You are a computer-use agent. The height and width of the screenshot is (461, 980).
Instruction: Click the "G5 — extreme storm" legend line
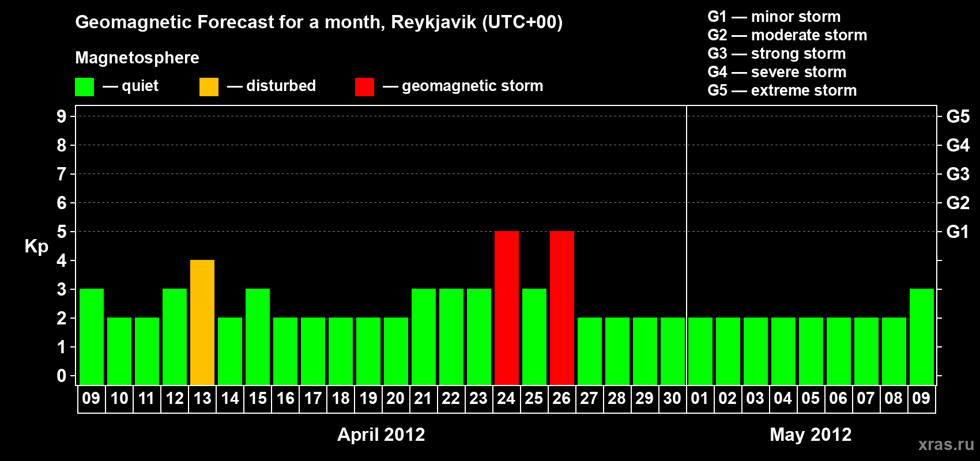(x=782, y=90)
